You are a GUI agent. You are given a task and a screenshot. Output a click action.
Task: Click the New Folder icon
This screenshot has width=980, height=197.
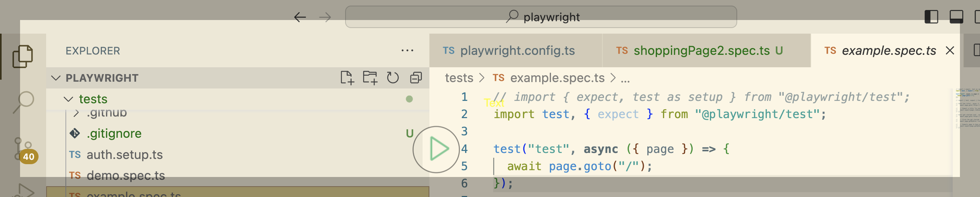coord(370,78)
